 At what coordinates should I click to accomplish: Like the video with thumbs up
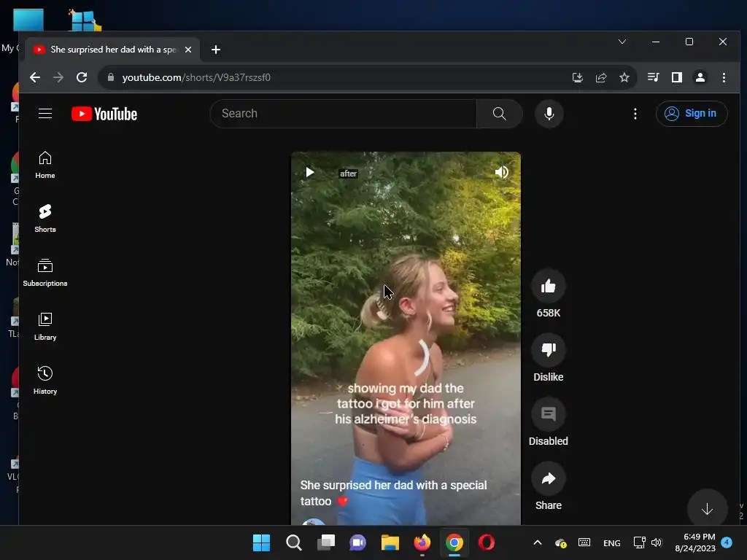pos(549,286)
